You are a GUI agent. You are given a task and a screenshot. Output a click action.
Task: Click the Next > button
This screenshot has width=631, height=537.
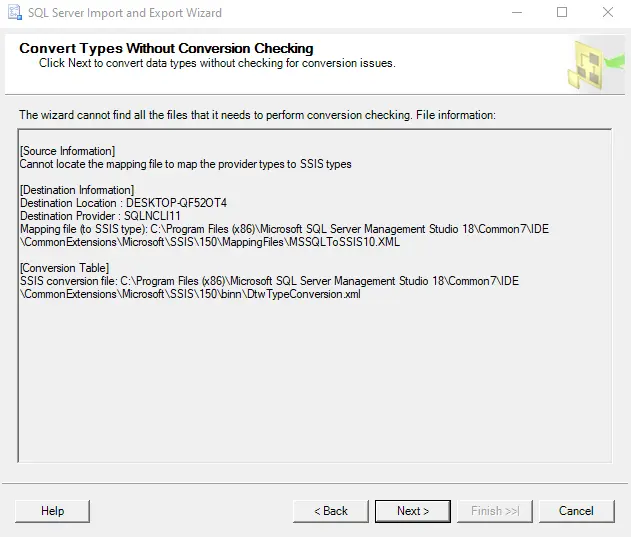pos(412,511)
